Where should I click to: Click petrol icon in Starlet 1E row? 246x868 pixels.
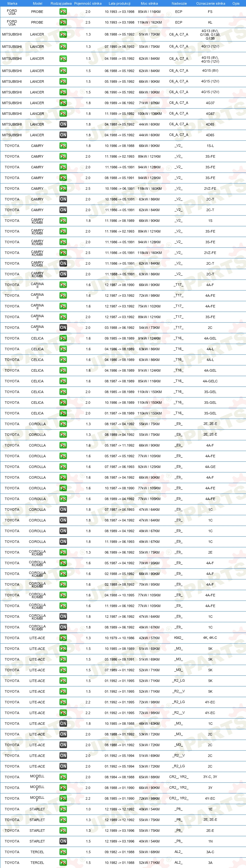point(63,809)
